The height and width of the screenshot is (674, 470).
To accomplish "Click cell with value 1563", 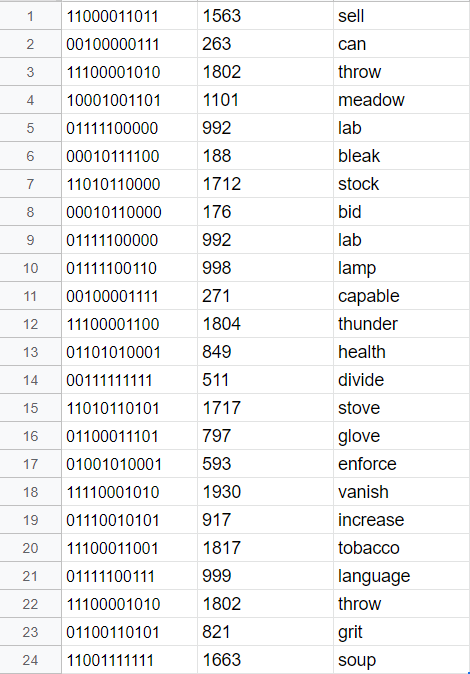I will 265,16.
